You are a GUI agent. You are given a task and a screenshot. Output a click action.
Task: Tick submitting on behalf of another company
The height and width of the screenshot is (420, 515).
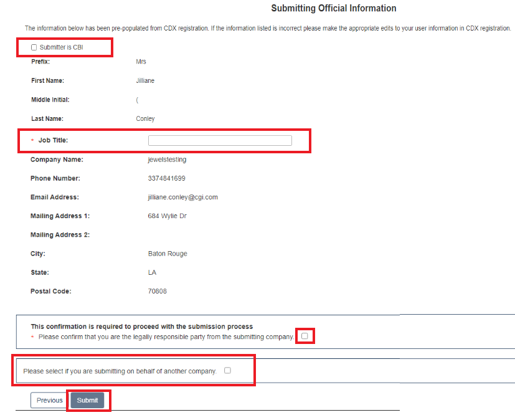227,370
